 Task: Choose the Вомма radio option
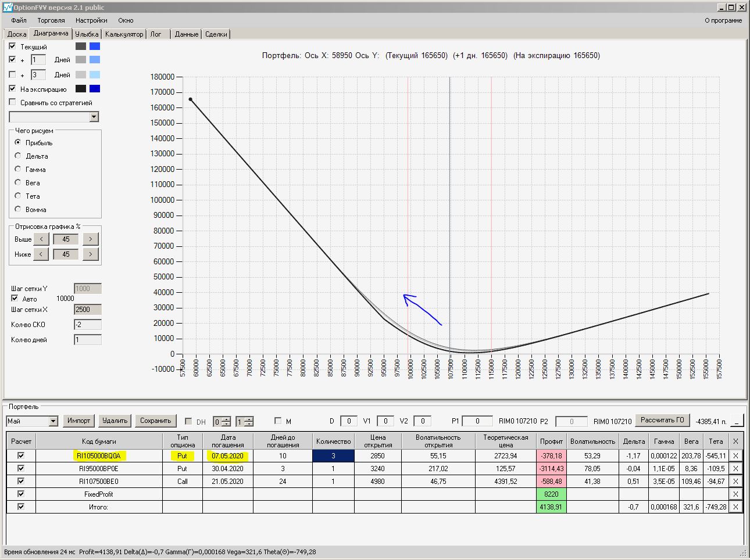point(18,209)
